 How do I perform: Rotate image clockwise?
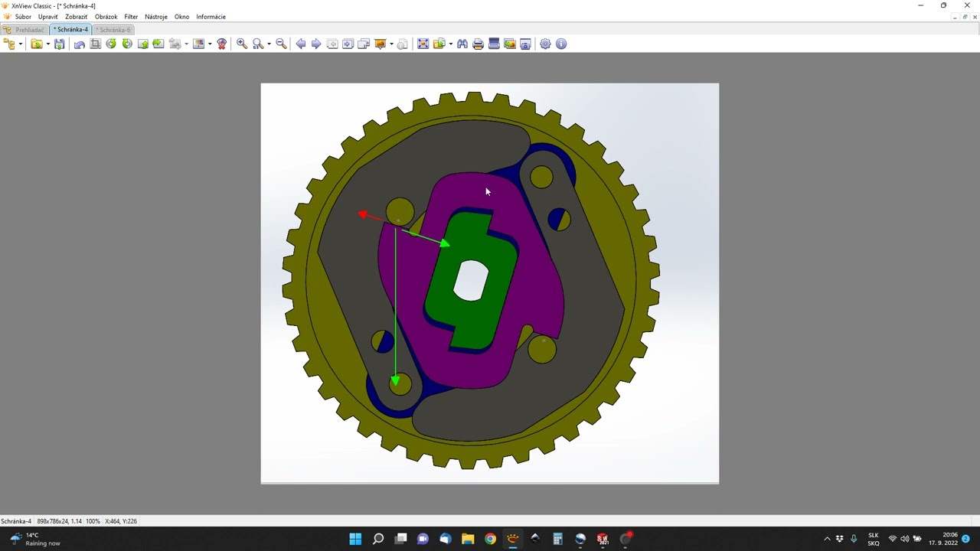pos(127,44)
